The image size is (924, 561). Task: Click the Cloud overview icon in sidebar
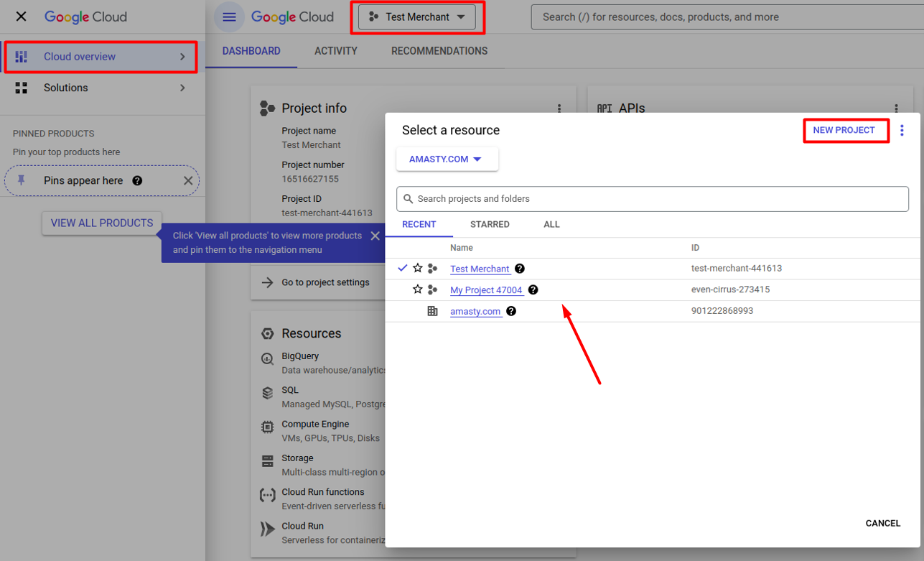[22, 57]
